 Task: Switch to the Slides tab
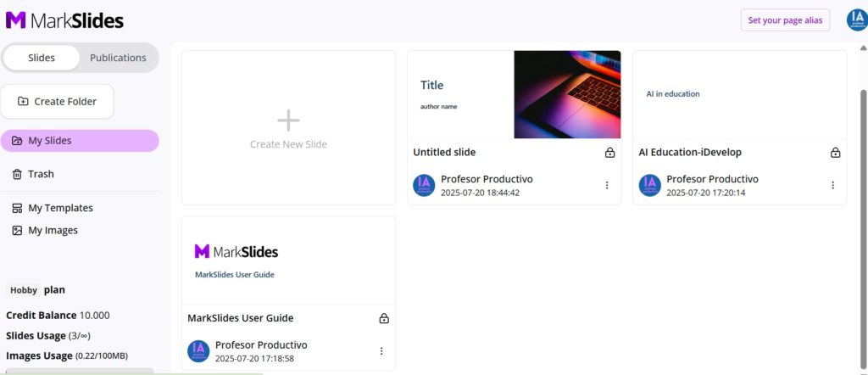pyautogui.click(x=42, y=58)
